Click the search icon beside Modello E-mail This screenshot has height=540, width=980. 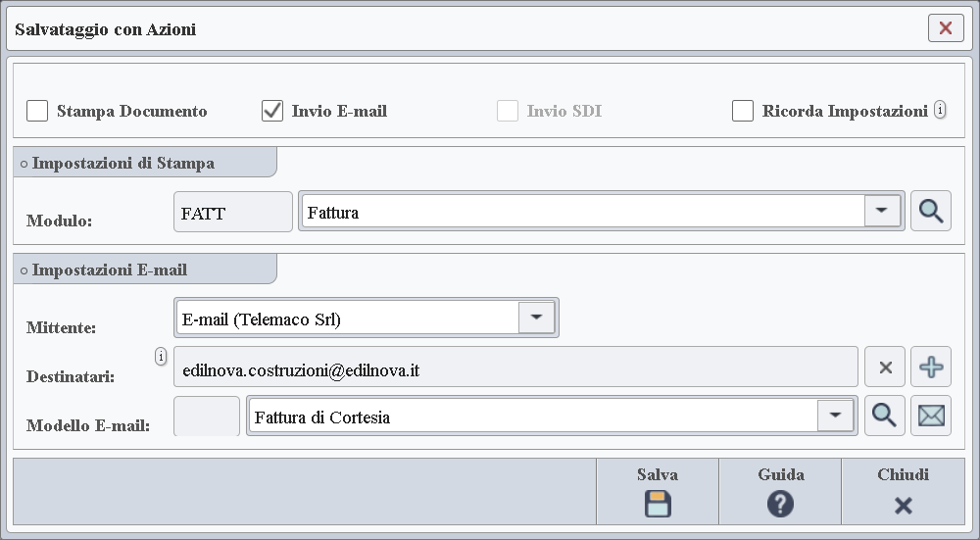(x=884, y=417)
